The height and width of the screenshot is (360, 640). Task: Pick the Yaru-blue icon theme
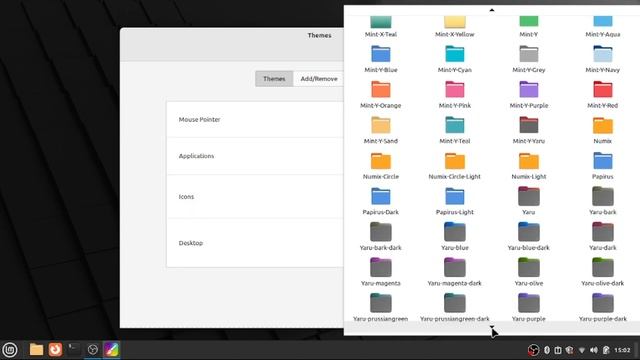(454, 236)
